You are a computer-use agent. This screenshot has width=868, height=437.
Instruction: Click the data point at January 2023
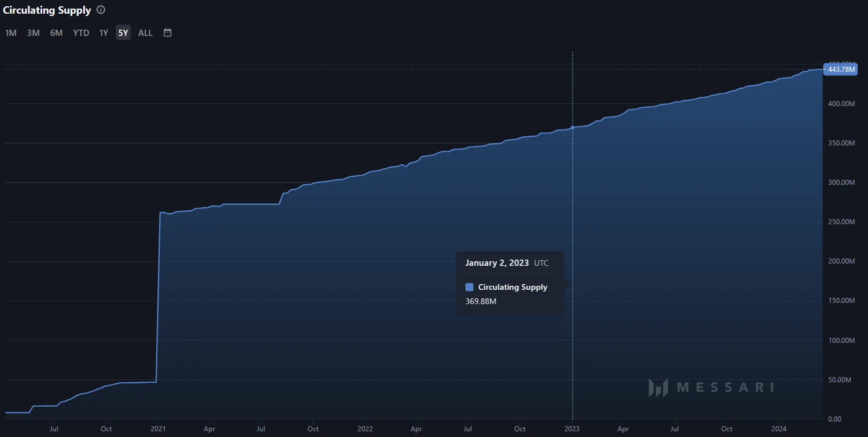coord(573,127)
